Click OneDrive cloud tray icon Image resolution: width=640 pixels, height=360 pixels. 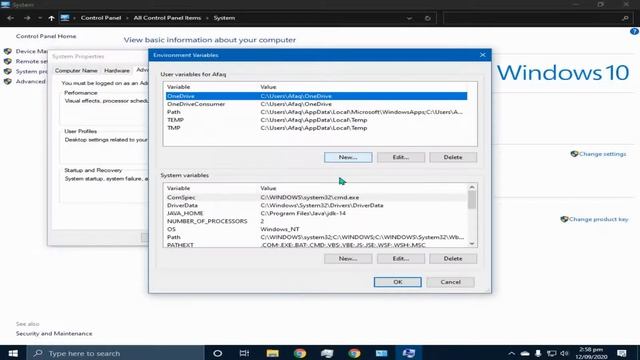click(525, 353)
